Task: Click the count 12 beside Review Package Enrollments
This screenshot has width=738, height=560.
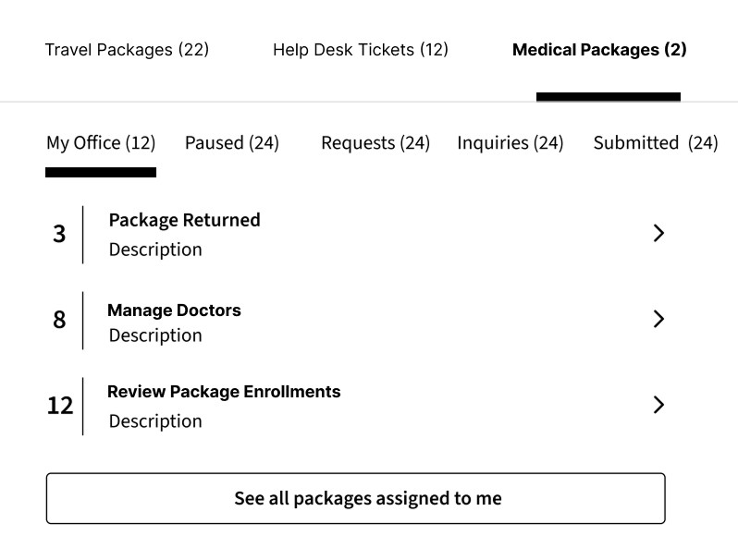Action: tap(59, 406)
